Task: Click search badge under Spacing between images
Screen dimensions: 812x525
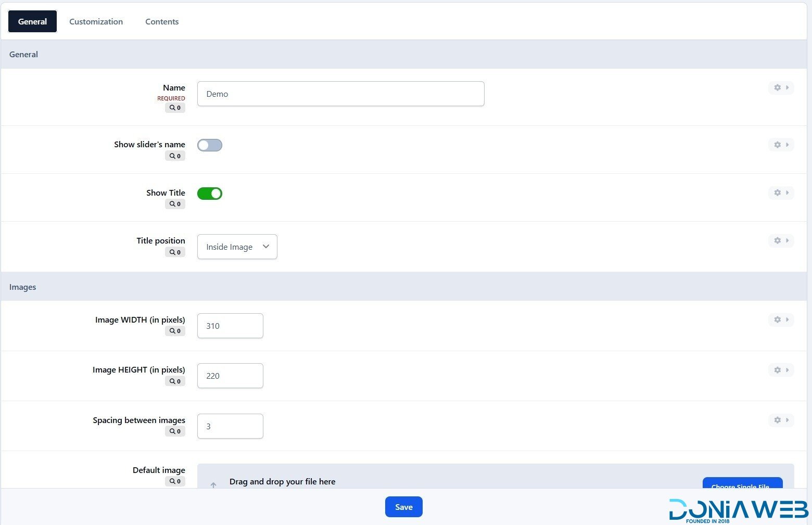Action: (x=175, y=431)
